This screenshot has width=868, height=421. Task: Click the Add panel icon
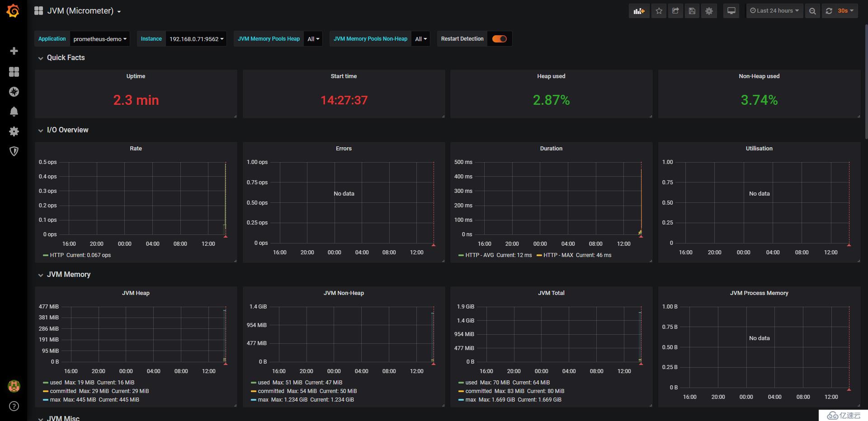click(639, 11)
